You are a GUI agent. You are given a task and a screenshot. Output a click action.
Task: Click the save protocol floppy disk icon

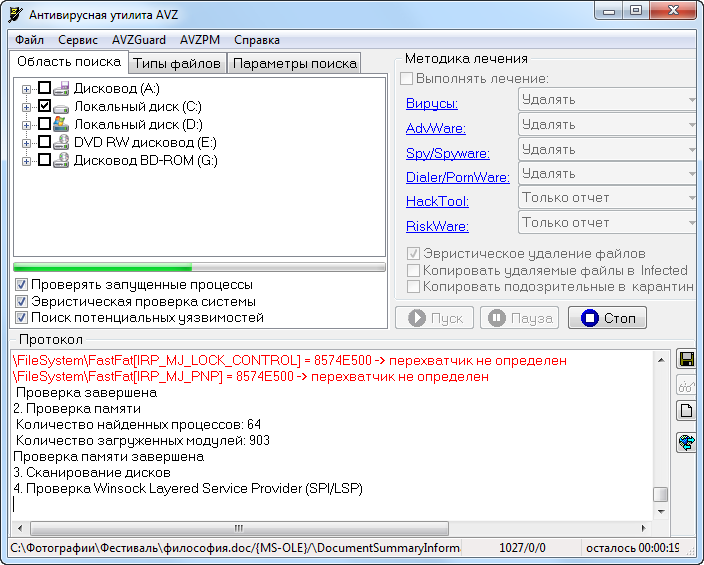686,359
